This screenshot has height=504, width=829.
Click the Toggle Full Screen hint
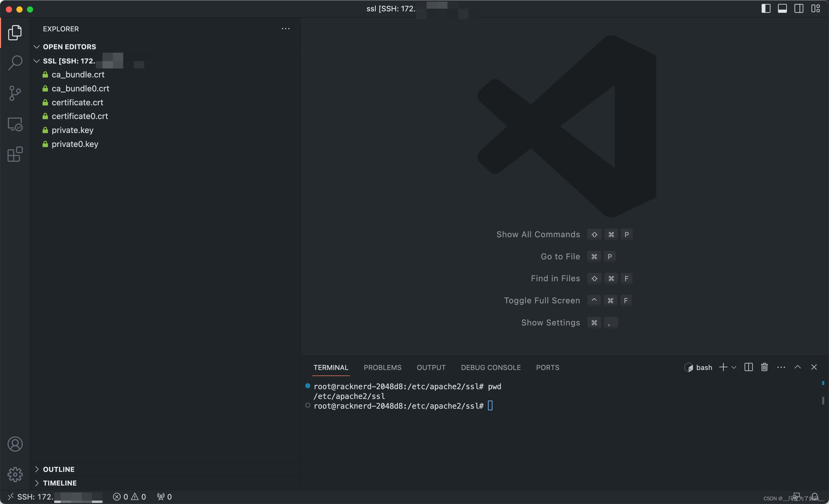point(542,300)
